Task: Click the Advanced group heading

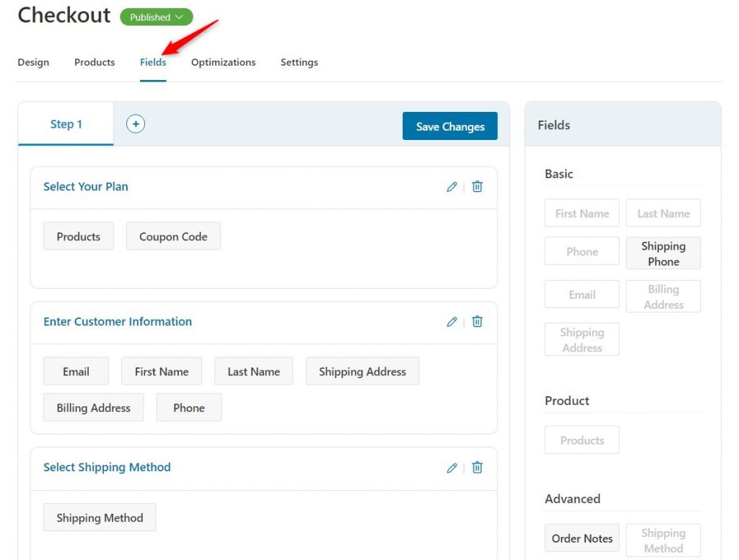Action: coord(572,499)
